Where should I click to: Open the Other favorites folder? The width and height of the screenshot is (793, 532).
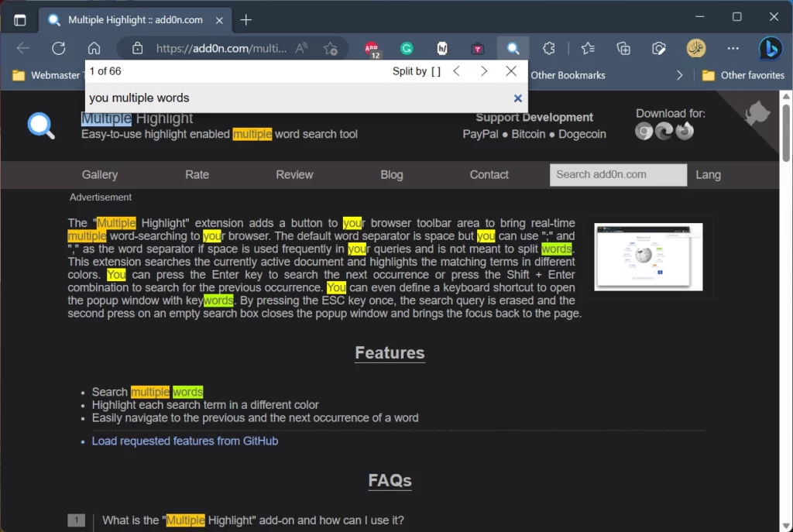point(743,75)
